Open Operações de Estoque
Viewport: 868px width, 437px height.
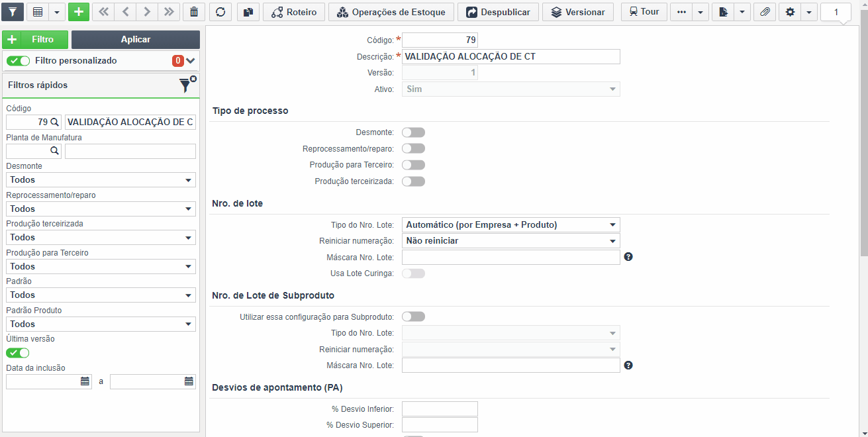(391, 12)
